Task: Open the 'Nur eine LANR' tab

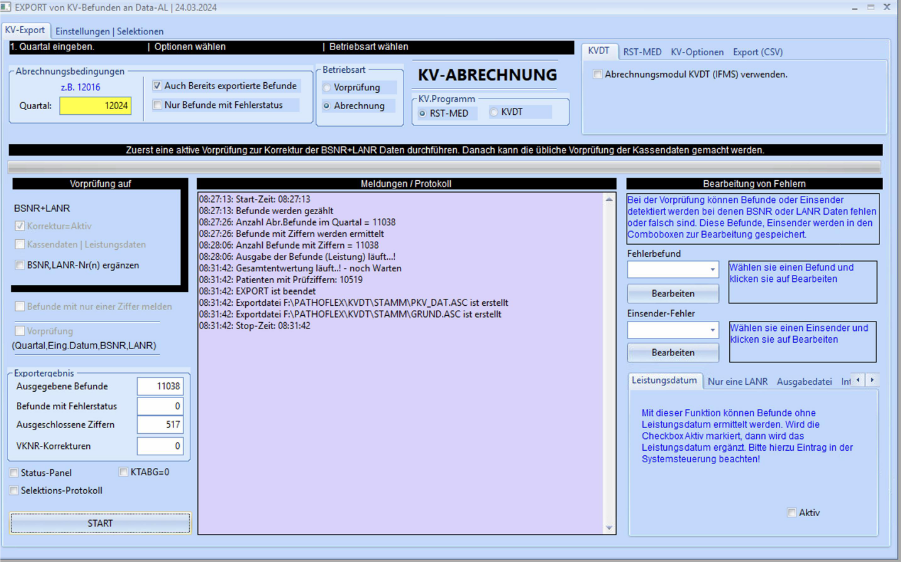Action: click(737, 381)
